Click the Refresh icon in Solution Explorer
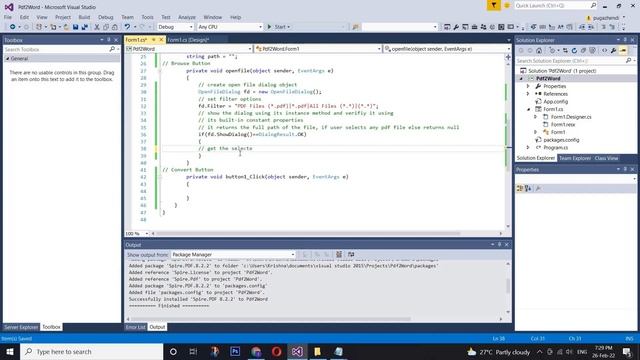The width and height of the screenshot is (640, 360). pos(574,51)
